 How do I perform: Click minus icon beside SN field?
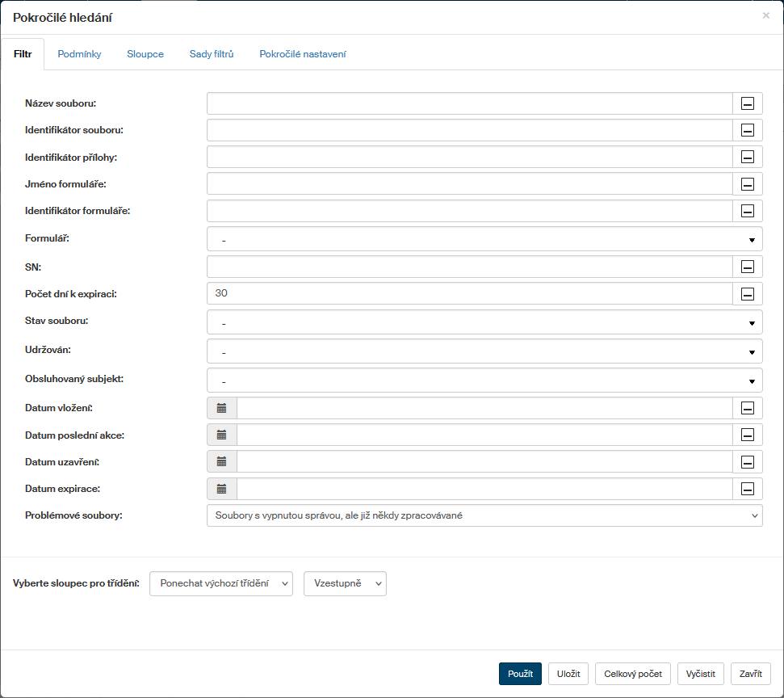pos(747,267)
